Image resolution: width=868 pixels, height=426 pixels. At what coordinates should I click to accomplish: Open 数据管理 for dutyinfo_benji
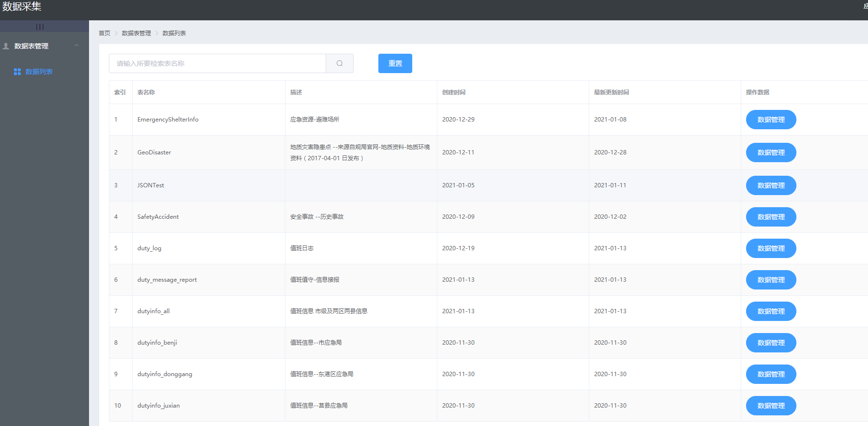tap(771, 343)
